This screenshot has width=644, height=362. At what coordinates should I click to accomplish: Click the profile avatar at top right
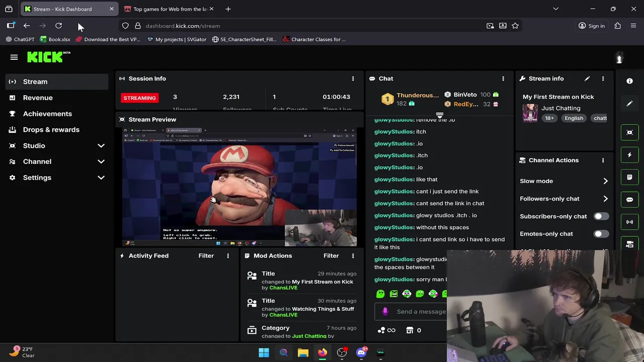point(619,57)
